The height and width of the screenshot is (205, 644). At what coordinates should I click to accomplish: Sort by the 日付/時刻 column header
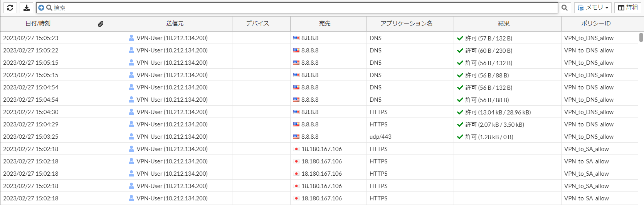38,24
